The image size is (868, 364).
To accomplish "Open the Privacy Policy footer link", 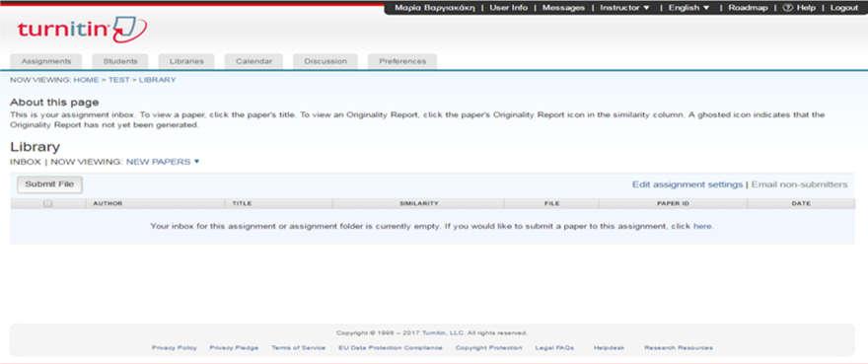I will pos(175,348).
